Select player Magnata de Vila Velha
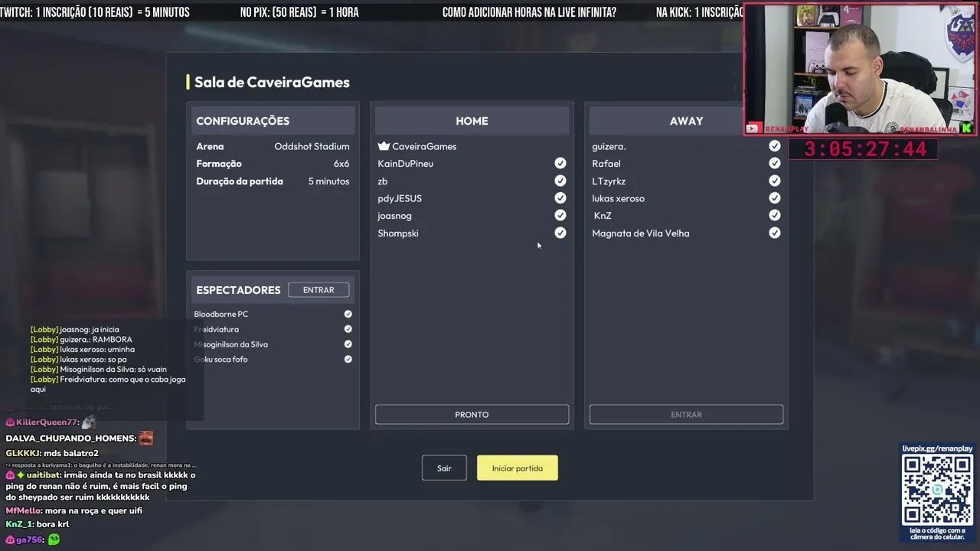 [x=641, y=233]
